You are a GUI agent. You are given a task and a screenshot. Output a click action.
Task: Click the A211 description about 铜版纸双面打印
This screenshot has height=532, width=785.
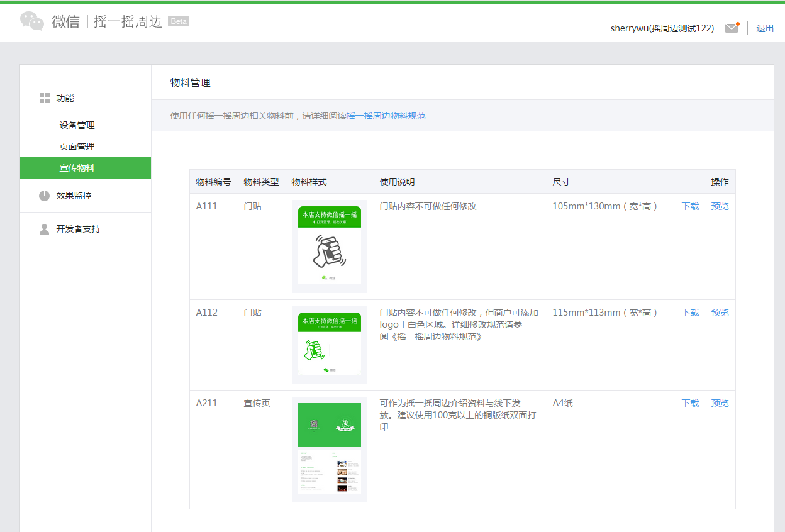(458, 415)
